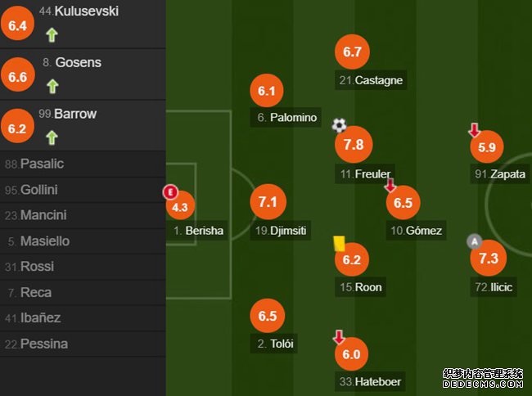Select Gollini in the bench list
Screen dimensions: 532x396
[x=83, y=190]
